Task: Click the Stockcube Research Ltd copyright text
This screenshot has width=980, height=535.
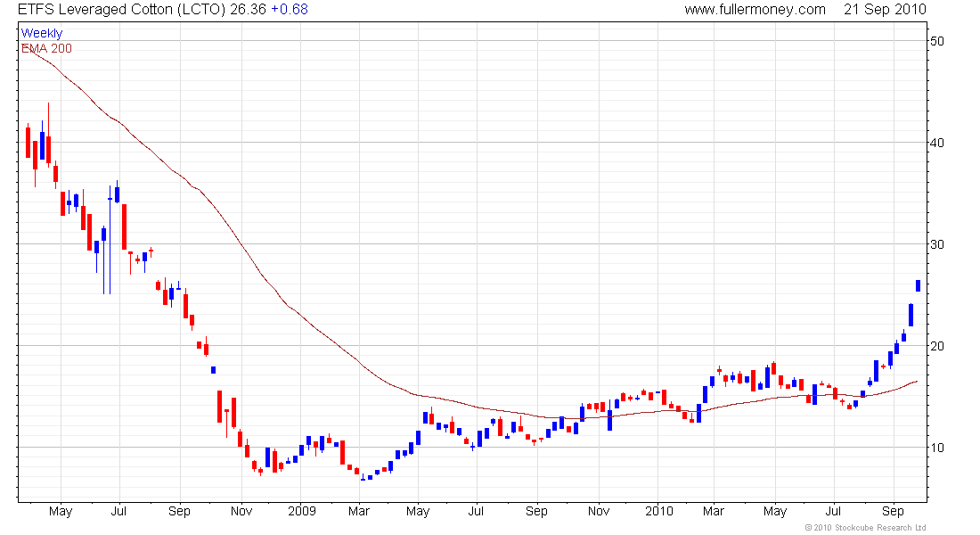Action: tap(865, 528)
